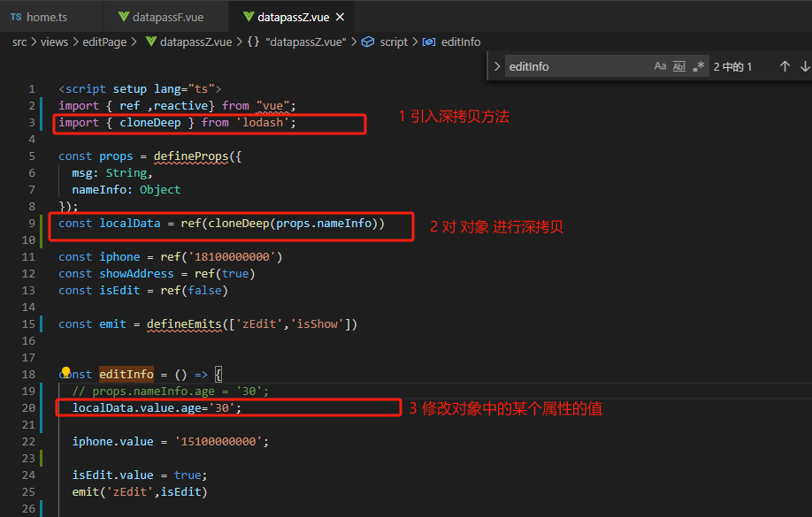Image resolution: width=812 pixels, height=517 pixels.
Task: Click "vue" string on line 2
Action: (x=272, y=106)
